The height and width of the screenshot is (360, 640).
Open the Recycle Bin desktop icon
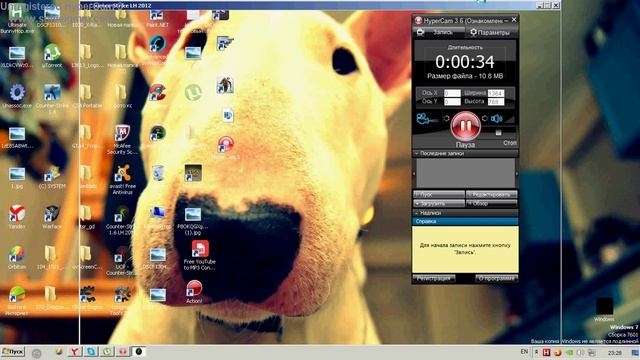158,173
